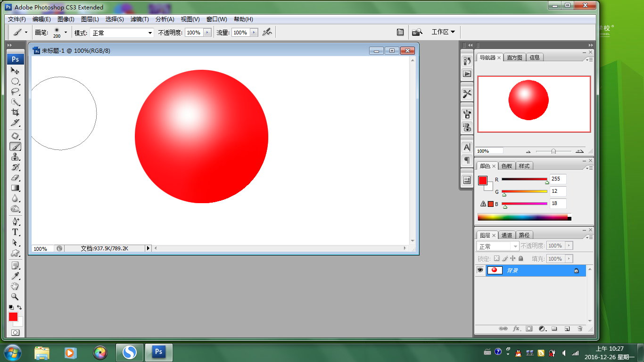Click the foreground color swatch in Color panel

click(483, 181)
